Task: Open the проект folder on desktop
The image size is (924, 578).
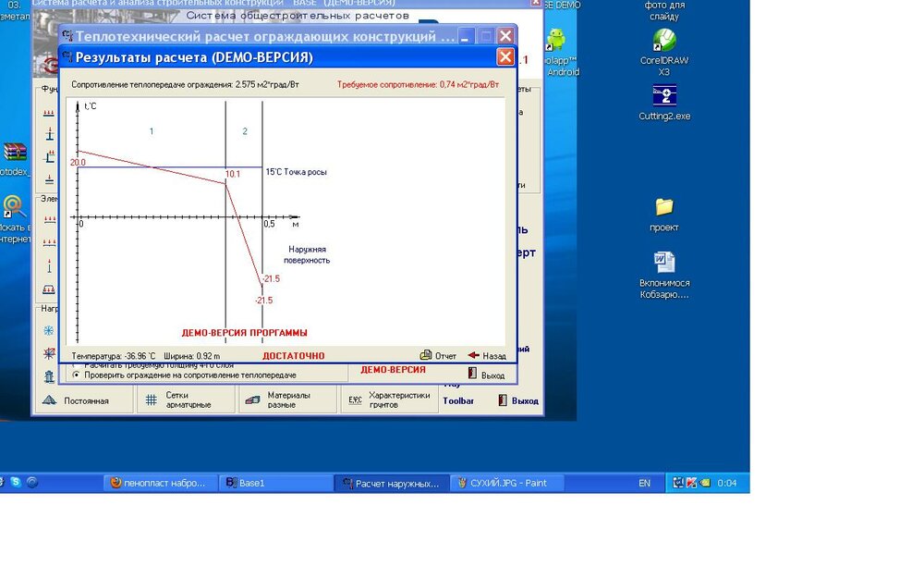Action: [x=663, y=206]
